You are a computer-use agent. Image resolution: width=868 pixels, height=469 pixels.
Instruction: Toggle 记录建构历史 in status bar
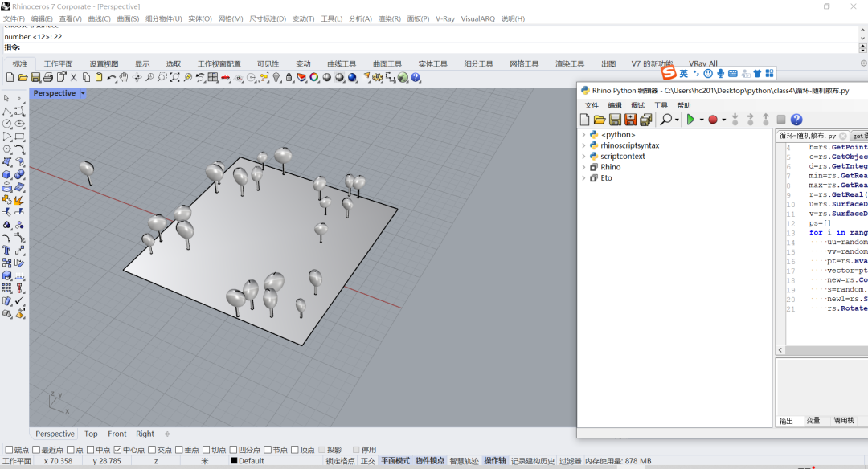click(x=533, y=461)
